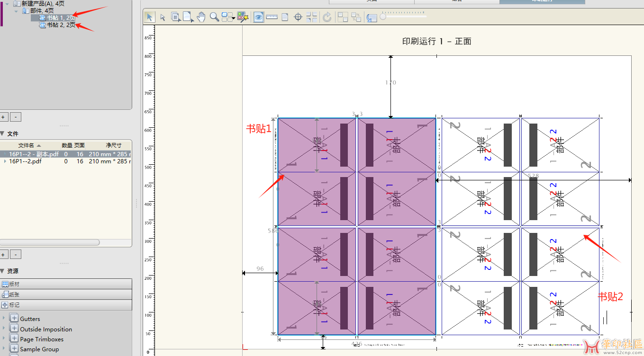
Task: Expand the Page Trimboxes group
Action: pos(4,338)
